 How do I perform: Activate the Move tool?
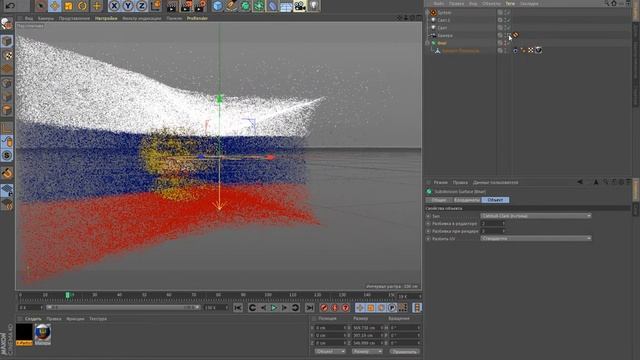[54, 6]
